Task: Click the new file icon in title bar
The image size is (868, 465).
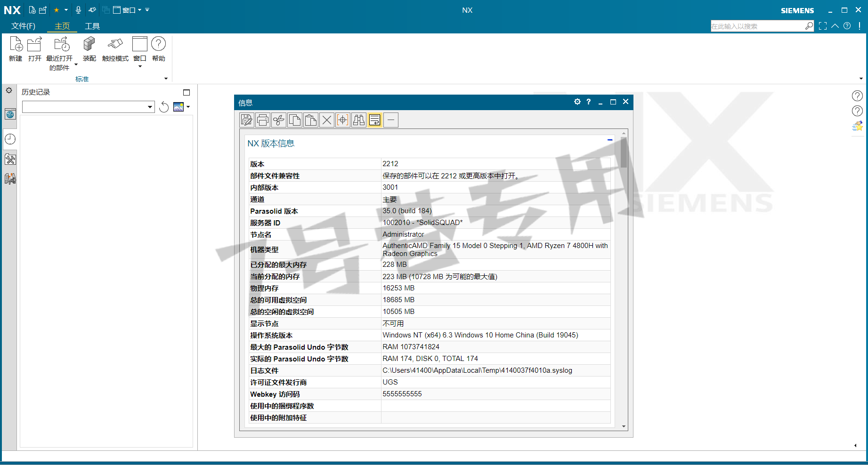Action: click(x=32, y=10)
